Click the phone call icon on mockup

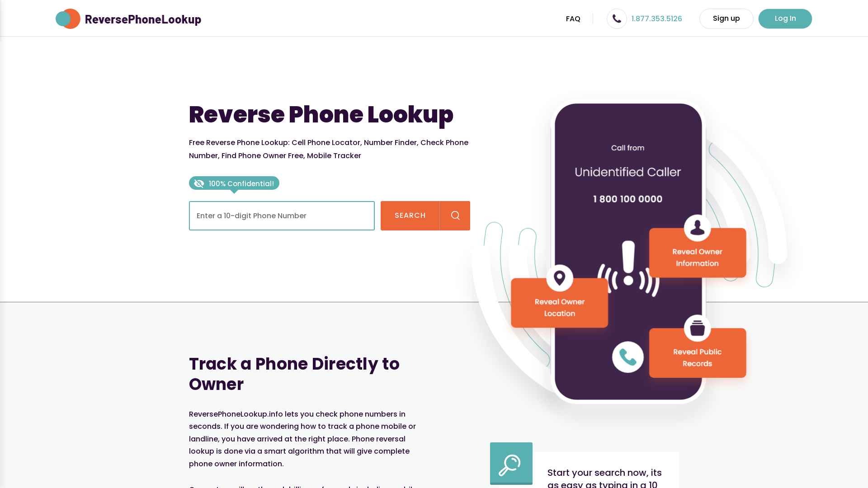pyautogui.click(x=628, y=357)
